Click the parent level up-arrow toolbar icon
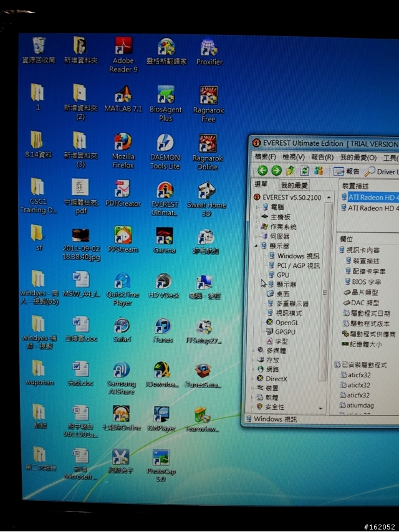 pyautogui.click(x=291, y=170)
